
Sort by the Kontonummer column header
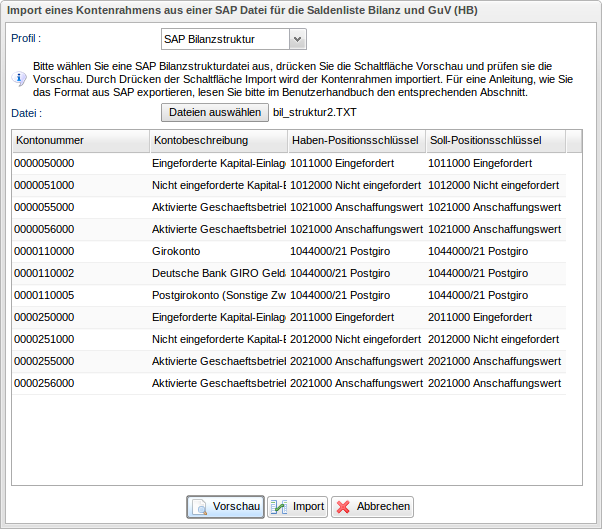80,141
